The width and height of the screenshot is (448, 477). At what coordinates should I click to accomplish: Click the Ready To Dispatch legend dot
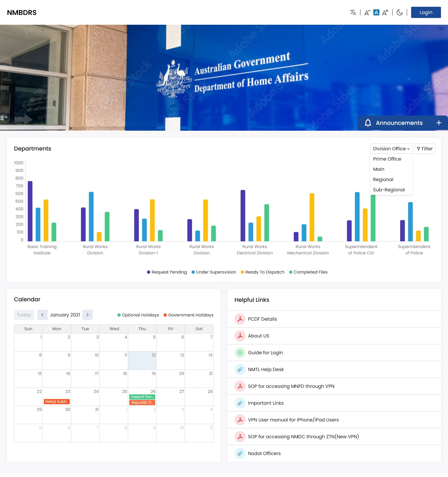coord(242,272)
